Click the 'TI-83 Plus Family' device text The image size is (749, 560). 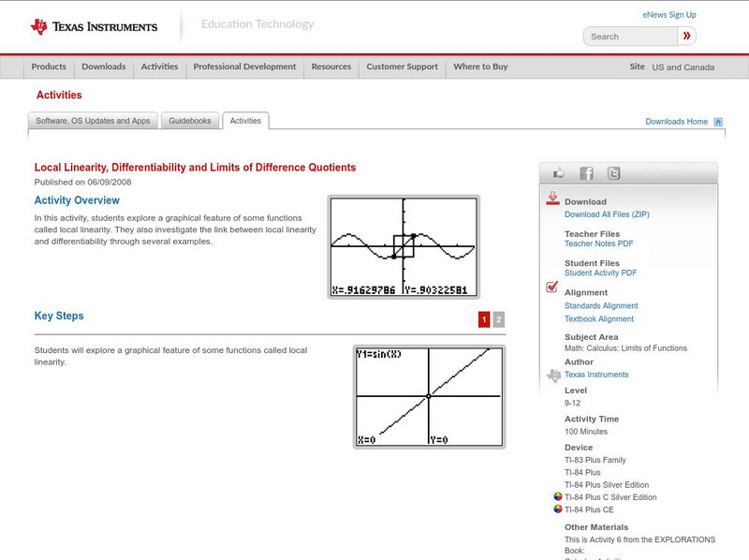[x=595, y=460]
